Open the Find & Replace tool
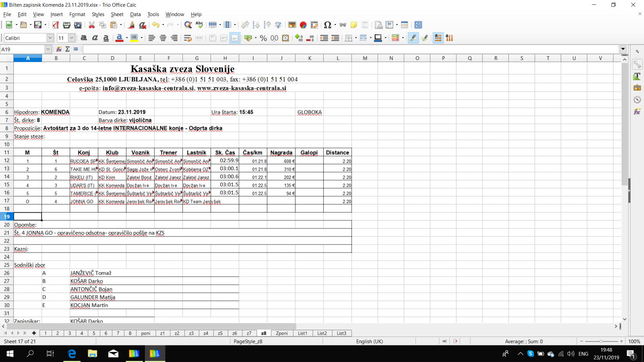The height and width of the screenshot is (362, 644). coord(188,25)
